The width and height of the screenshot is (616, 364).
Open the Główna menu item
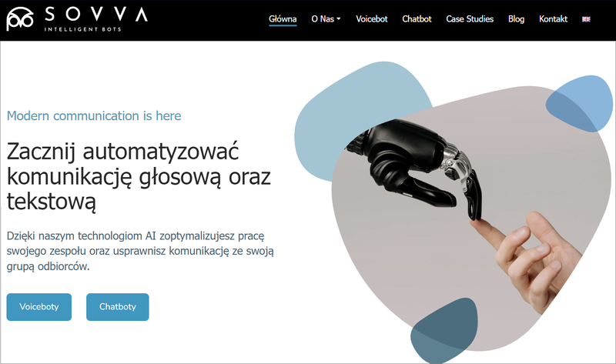[283, 18]
